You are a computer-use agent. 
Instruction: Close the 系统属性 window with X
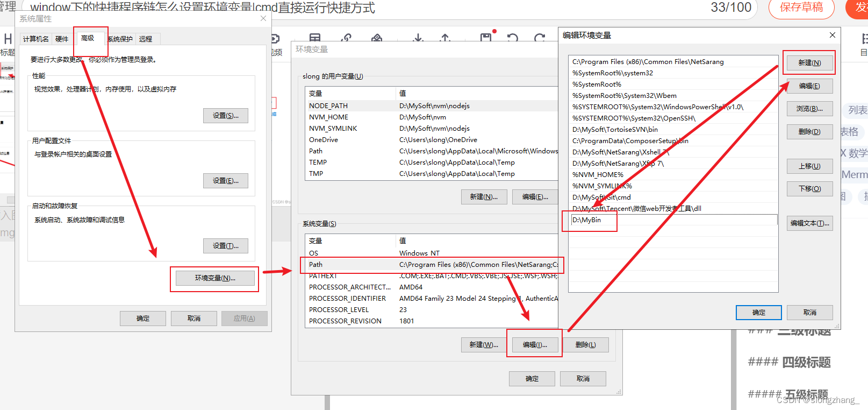coord(263,18)
